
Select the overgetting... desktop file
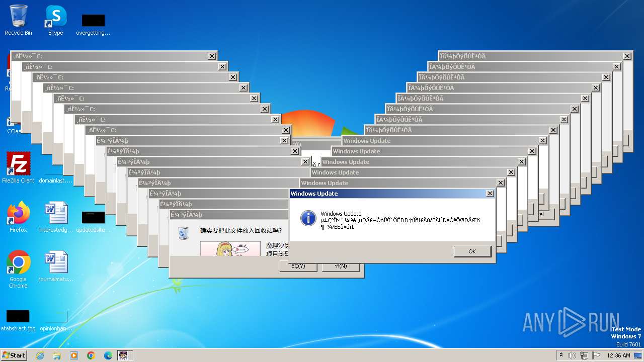pyautogui.click(x=93, y=24)
